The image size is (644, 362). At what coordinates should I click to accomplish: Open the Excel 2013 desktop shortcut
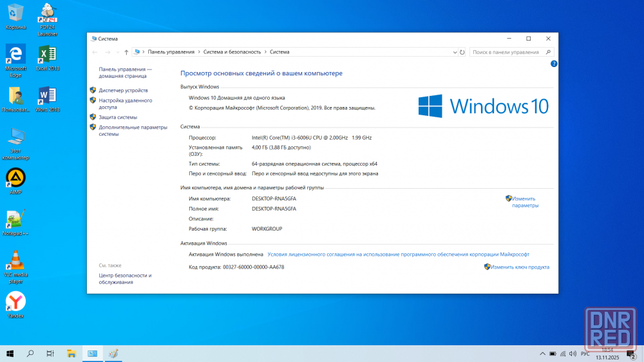pos(47,55)
